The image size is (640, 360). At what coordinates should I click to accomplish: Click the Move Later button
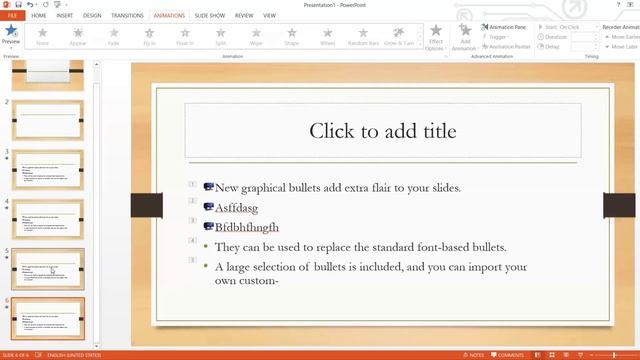(x=620, y=47)
